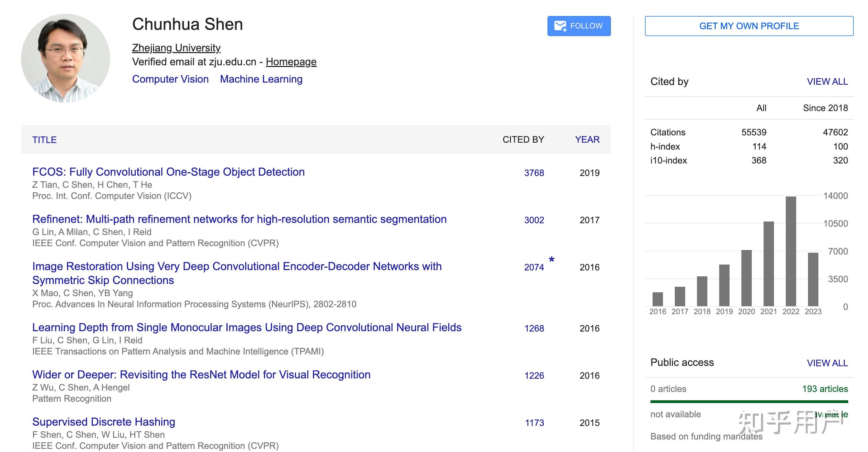Open 3002 citations count link

click(x=534, y=220)
